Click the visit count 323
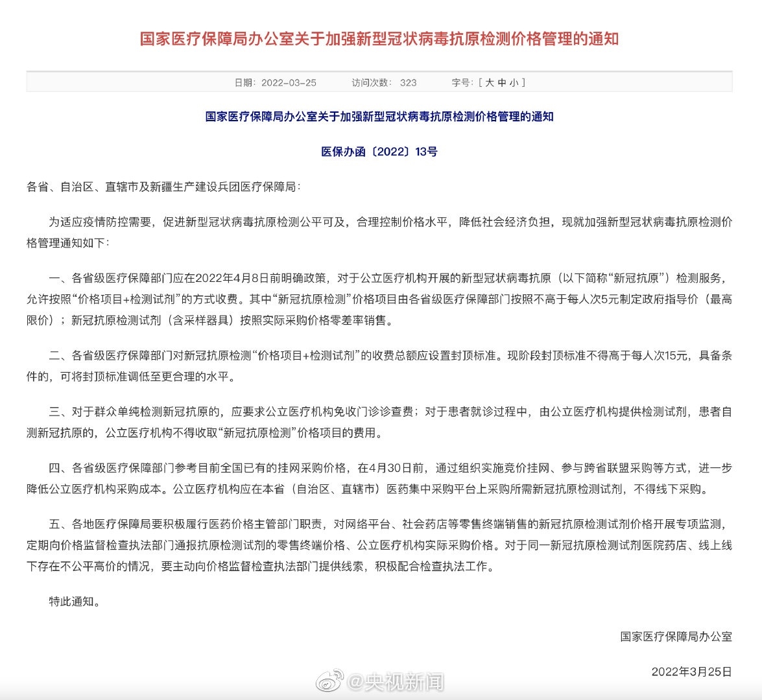The height and width of the screenshot is (700, 762). 408,82
